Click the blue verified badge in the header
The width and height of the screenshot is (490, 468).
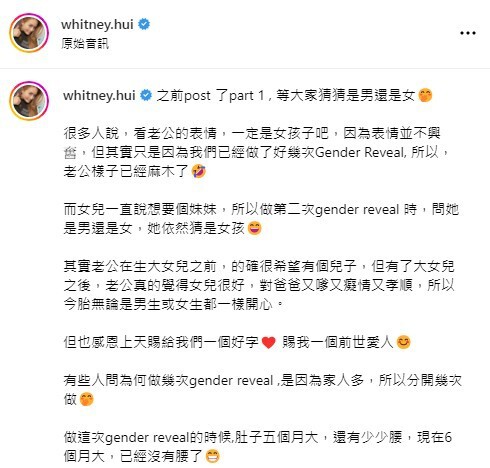pos(144,24)
